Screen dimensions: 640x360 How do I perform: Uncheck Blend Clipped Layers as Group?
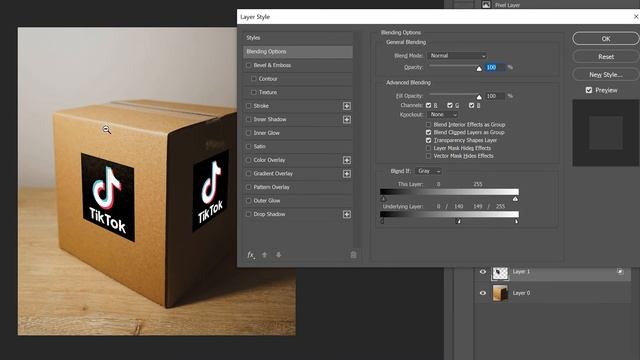point(428,132)
